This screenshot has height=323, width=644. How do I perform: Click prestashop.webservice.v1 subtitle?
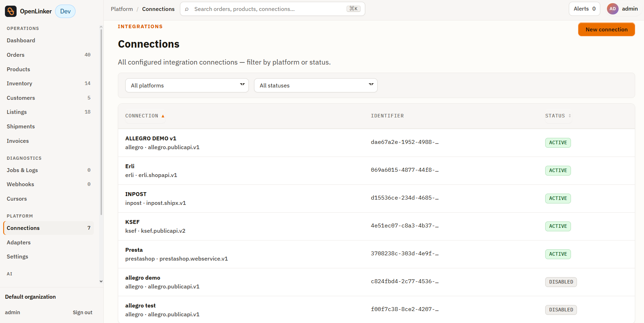(194, 259)
